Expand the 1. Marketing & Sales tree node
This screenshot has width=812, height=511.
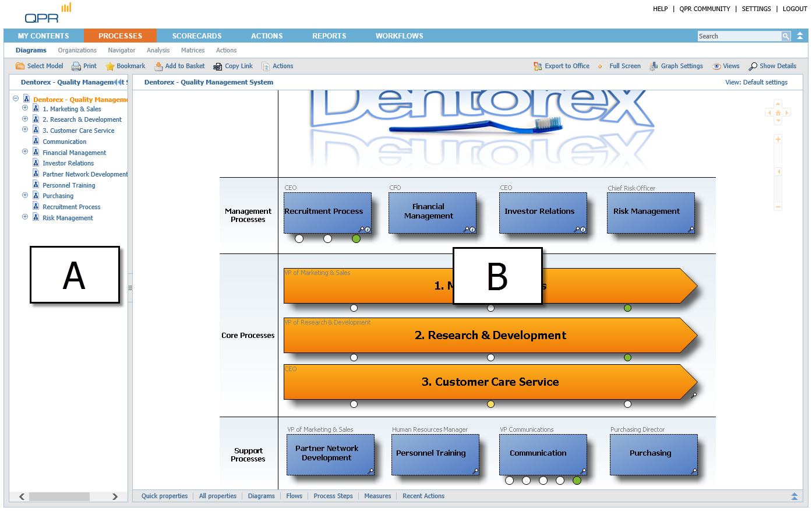click(25, 108)
